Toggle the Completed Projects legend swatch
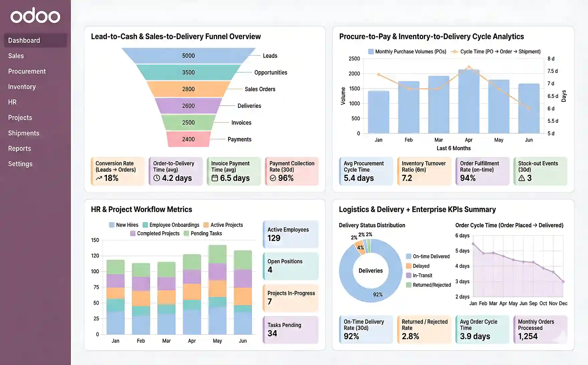 coord(133,234)
